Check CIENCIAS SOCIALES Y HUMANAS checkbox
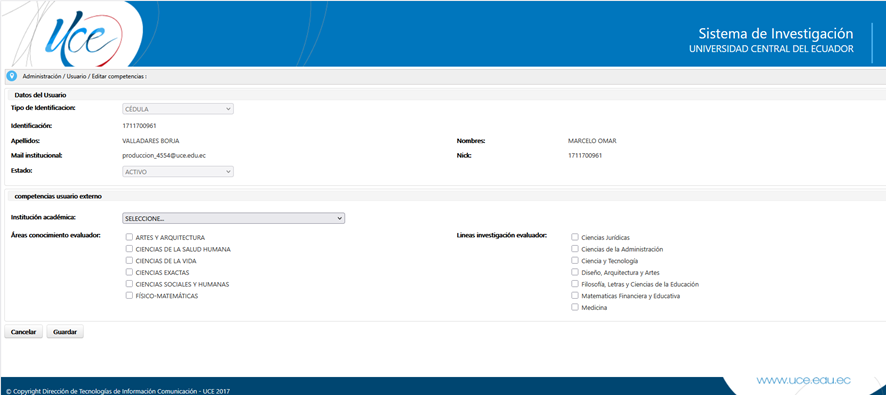 click(x=129, y=284)
